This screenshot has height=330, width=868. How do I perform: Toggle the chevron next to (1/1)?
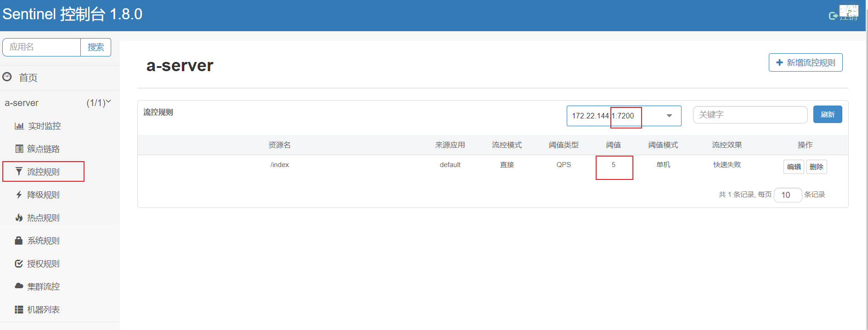pyautogui.click(x=108, y=101)
